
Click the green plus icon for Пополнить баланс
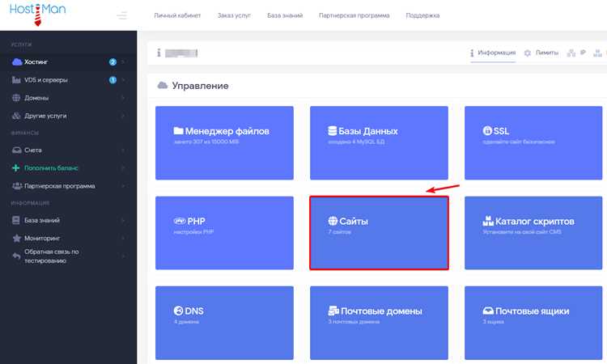click(x=16, y=168)
